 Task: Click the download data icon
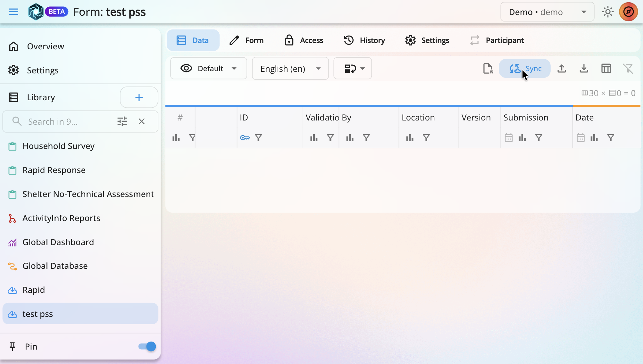pos(584,69)
